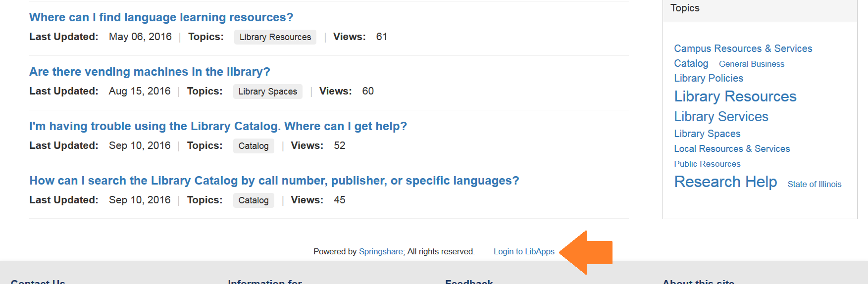Screen dimensions: 868x284
Task: Open the Public Resources topic
Action: point(707,164)
